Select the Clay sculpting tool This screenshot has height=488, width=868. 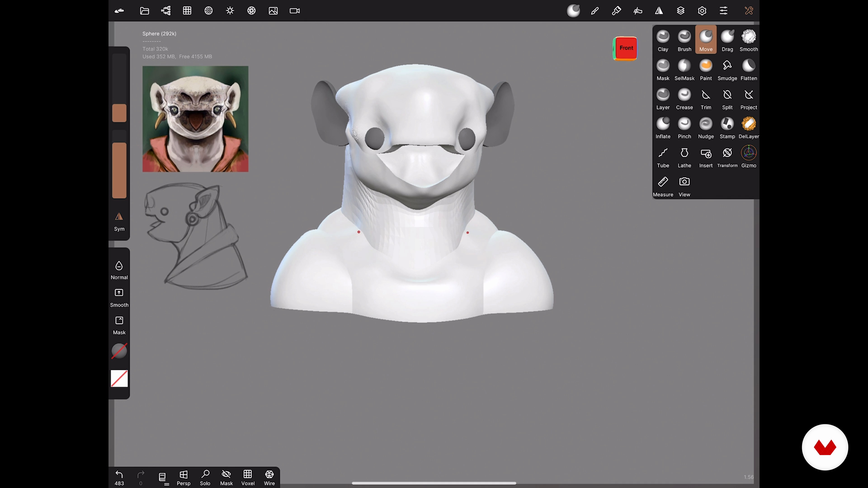coord(663,40)
